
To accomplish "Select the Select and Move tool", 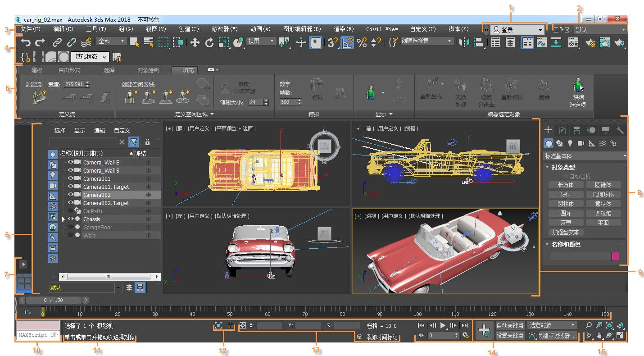I will coord(195,43).
